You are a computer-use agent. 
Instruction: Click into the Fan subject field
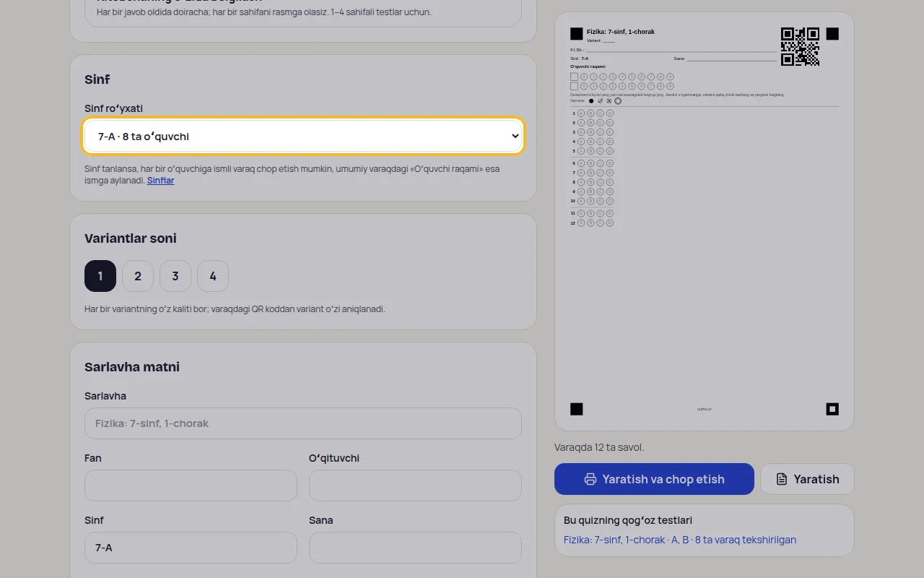click(191, 486)
